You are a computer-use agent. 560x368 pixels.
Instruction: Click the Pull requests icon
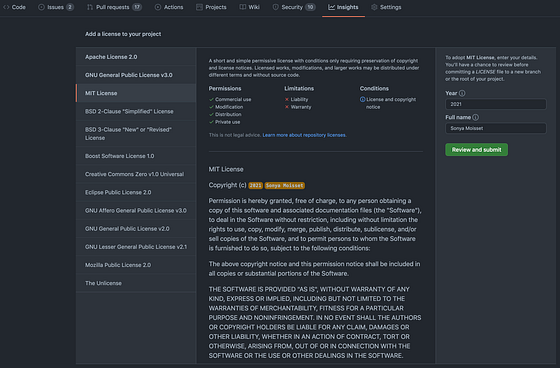point(90,7)
